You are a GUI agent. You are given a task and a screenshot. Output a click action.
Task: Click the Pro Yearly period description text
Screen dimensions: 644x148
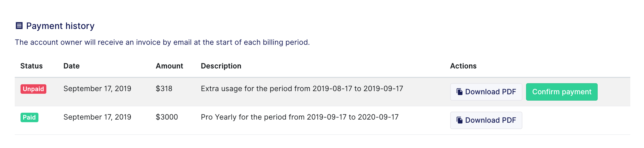tap(300, 117)
